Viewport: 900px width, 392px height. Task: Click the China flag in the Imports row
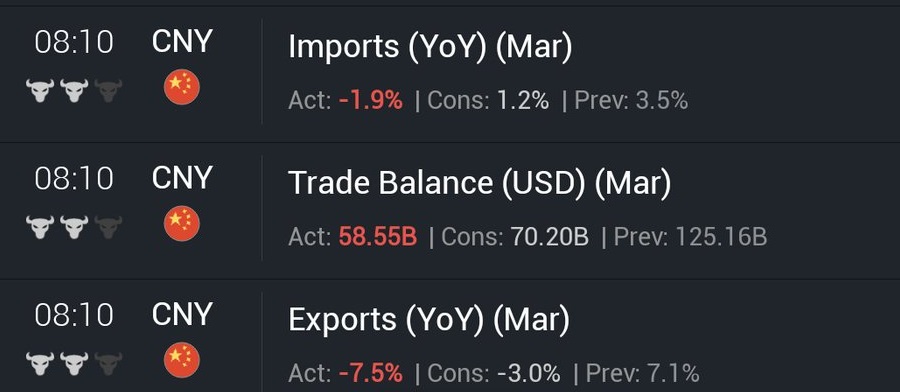click(181, 87)
